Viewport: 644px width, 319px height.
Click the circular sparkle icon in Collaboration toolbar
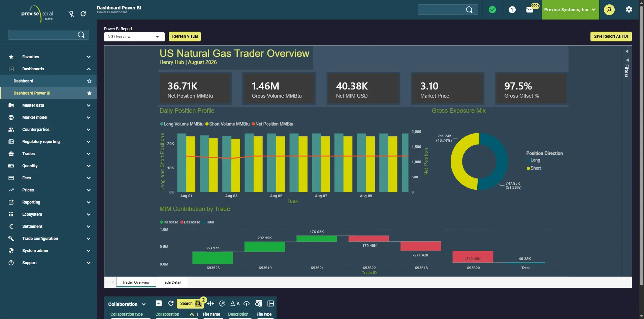[222, 304]
